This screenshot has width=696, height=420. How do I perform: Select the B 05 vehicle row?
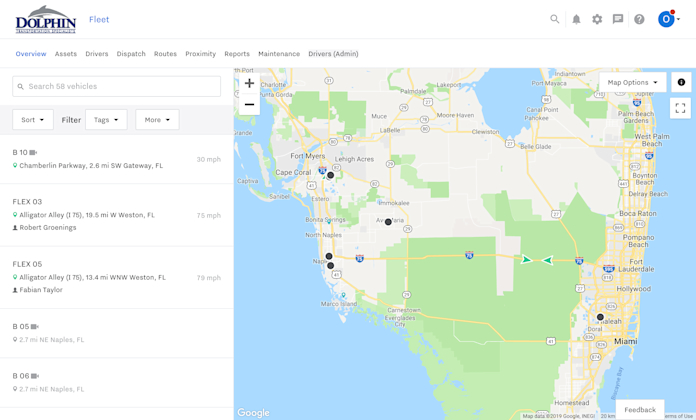click(117, 333)
